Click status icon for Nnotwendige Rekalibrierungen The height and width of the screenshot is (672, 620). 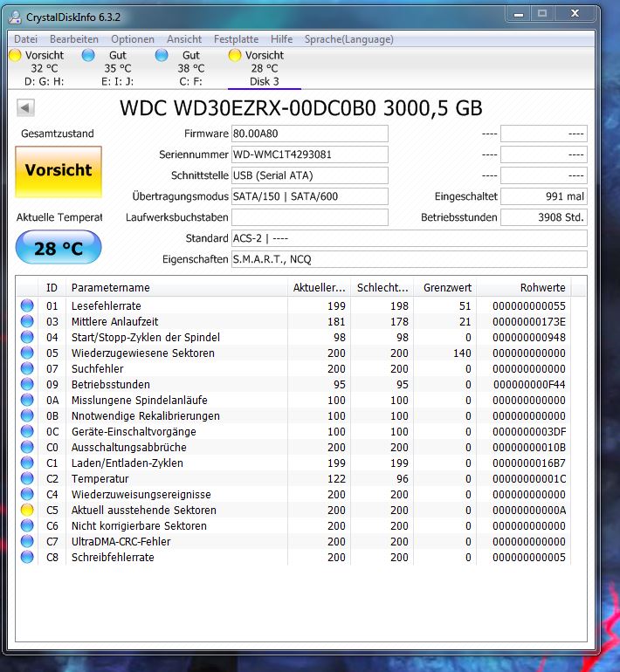point(27,415)
